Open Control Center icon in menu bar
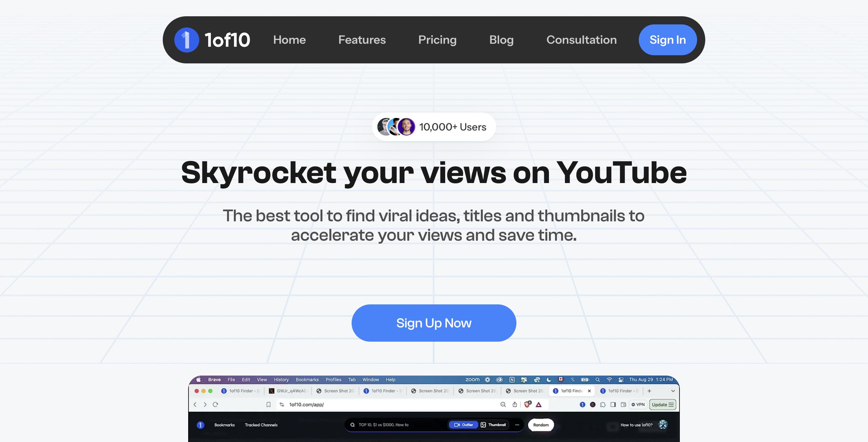This screenshot has height=442, width=868. [621, 380]
